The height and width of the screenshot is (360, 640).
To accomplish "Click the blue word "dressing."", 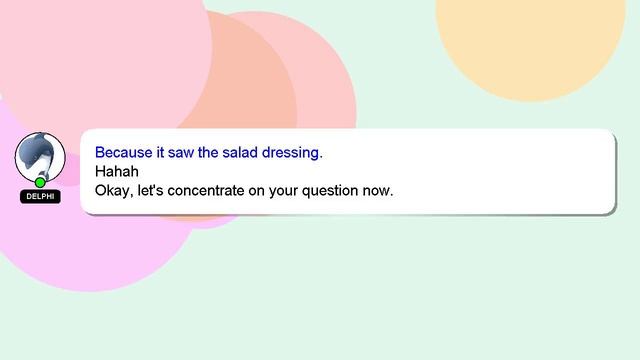I will 292,153.
